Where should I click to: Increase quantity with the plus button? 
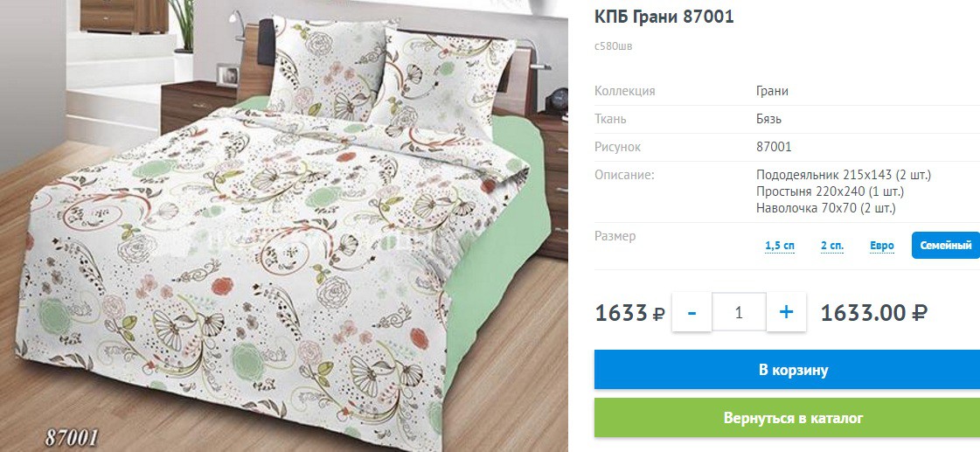[x=786, y=311]
